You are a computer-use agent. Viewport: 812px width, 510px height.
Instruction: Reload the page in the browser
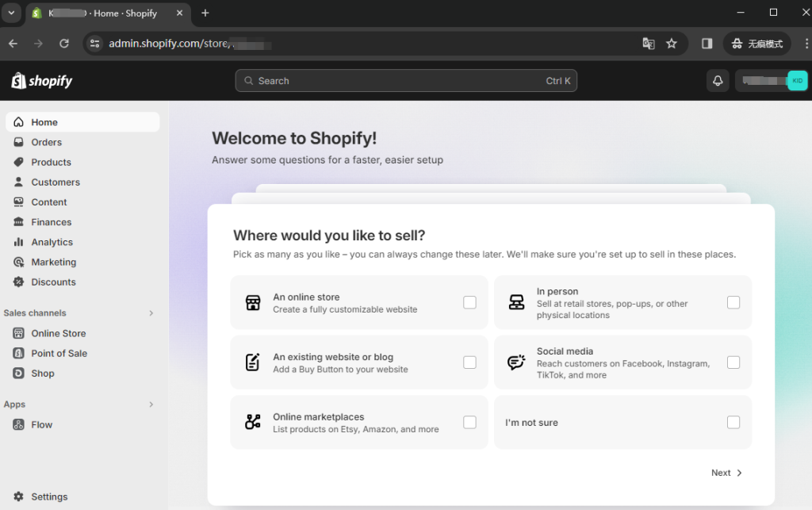[x=64, y=44]
